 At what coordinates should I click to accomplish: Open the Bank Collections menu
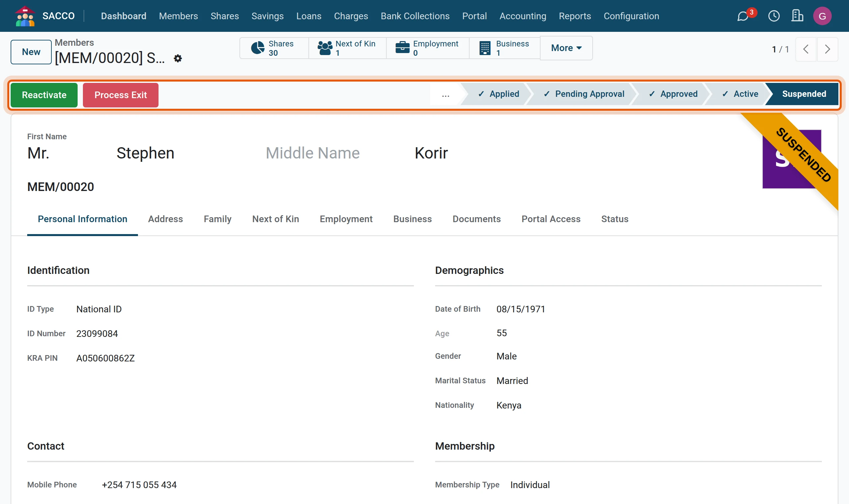(x=415, y=16)
